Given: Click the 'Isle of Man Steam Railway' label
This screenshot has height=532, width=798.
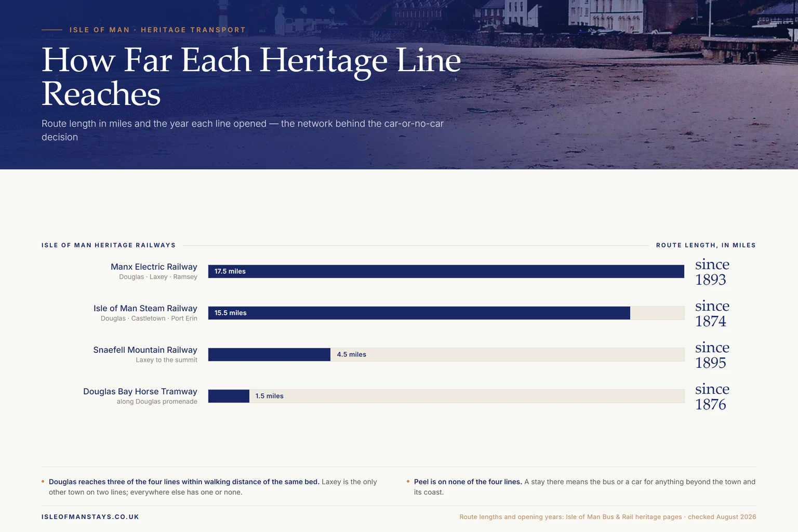Looking at the screenshot, I should pyautogui.click(x=145, y=308).
